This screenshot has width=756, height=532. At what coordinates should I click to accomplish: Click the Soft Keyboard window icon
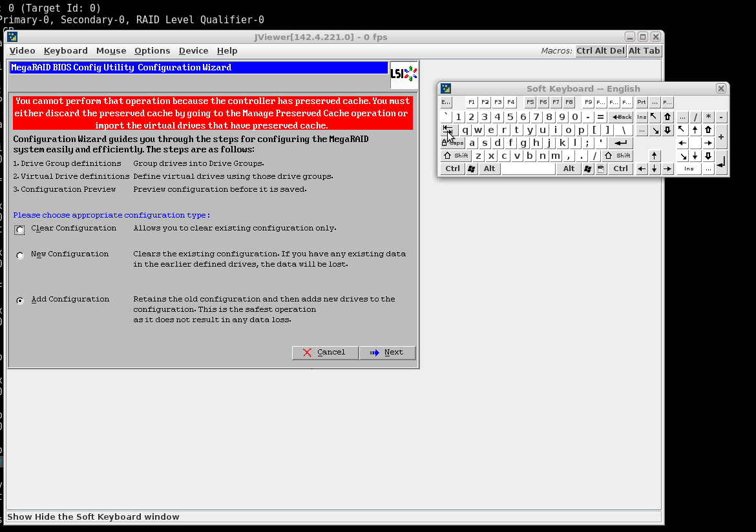pyautogui.click(x=446, y=88)
